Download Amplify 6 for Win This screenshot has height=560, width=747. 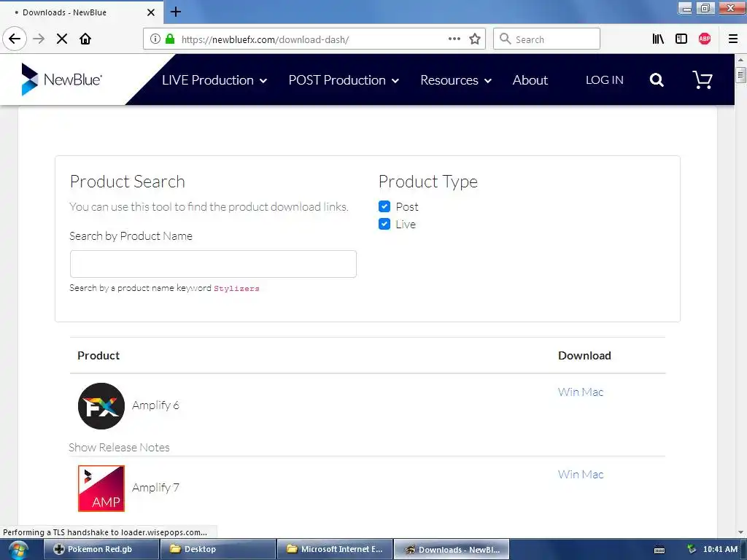pyautogui.click(x=568, y=392)
